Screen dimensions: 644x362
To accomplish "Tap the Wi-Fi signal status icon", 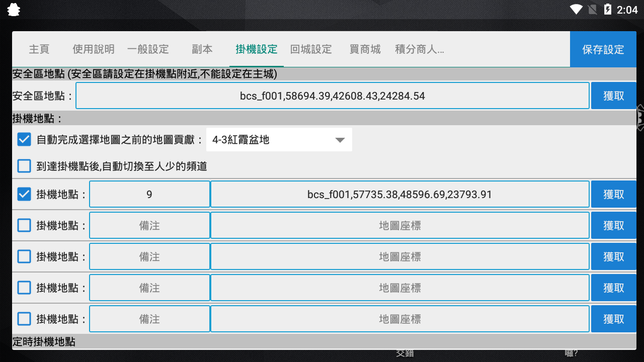I will tap(576, 10).
